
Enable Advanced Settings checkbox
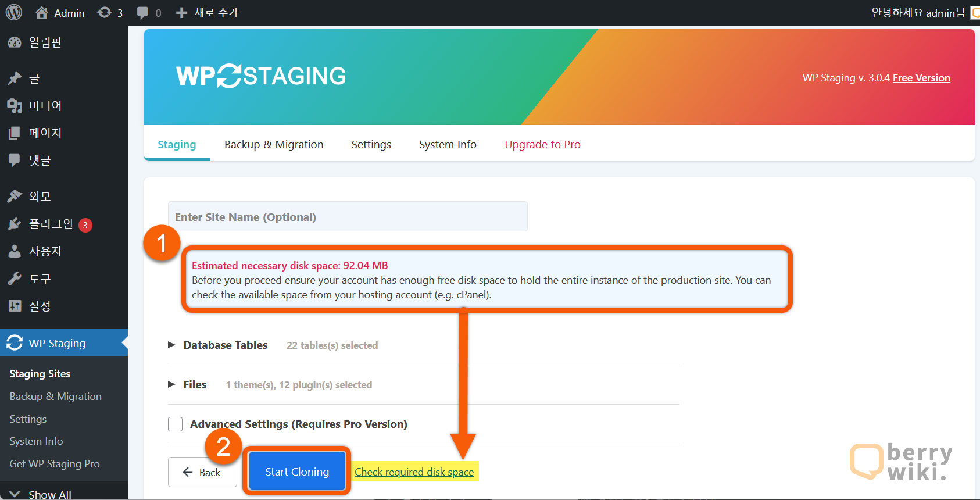click(x=175, y=424)
